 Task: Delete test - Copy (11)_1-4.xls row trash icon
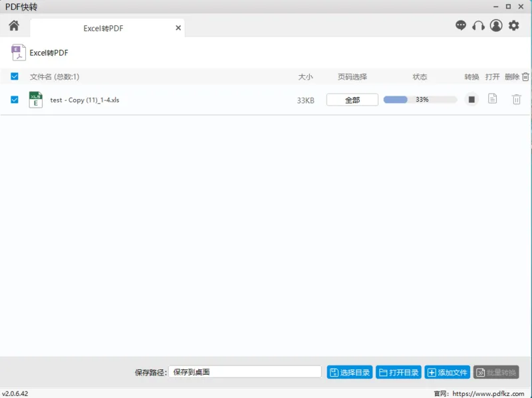point(517,99)
